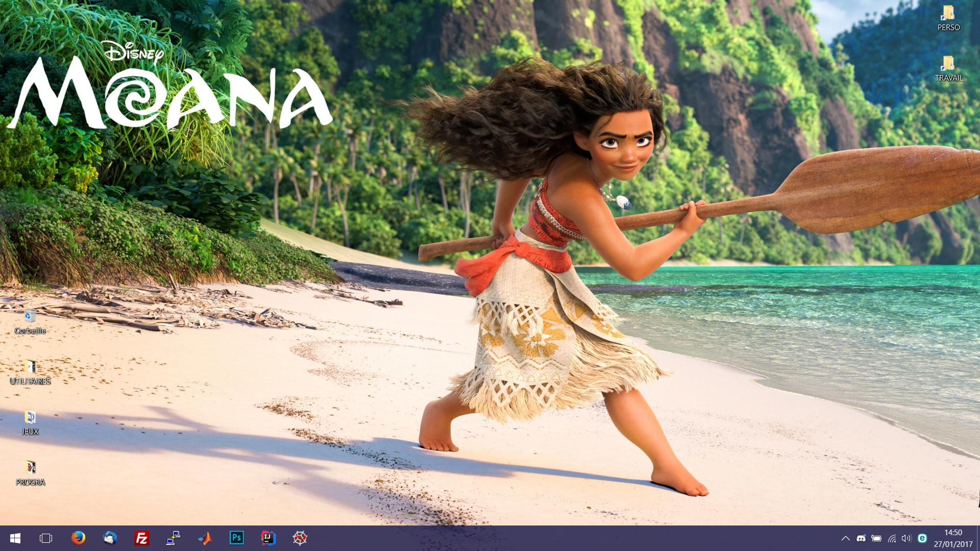Open the clock and date 27/01/2017
Image resolution: width=980 pixels, height=551 pixels.
pos(953,538)
